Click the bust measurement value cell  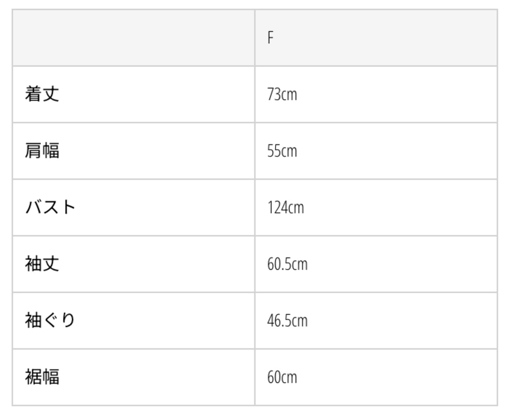click(x=376, y=207)
